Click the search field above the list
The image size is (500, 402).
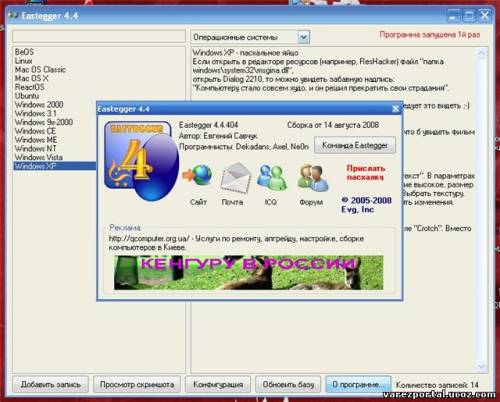coord(99,36)
